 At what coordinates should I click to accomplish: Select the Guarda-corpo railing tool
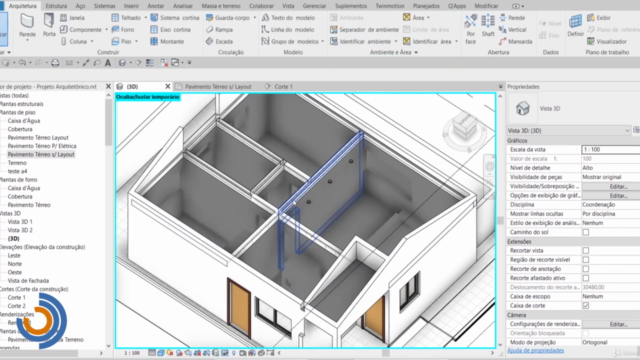point(228,18)
